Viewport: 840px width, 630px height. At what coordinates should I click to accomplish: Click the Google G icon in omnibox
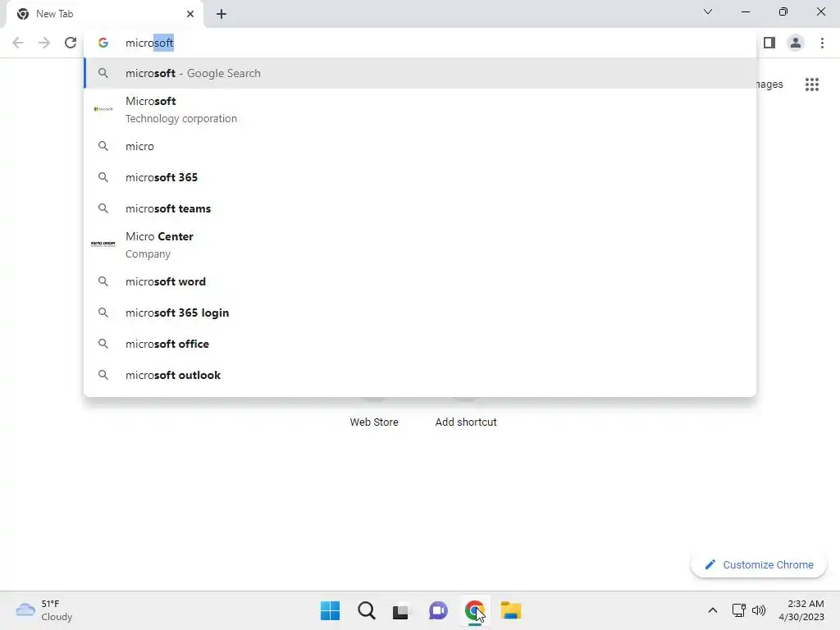pos(103,43)
